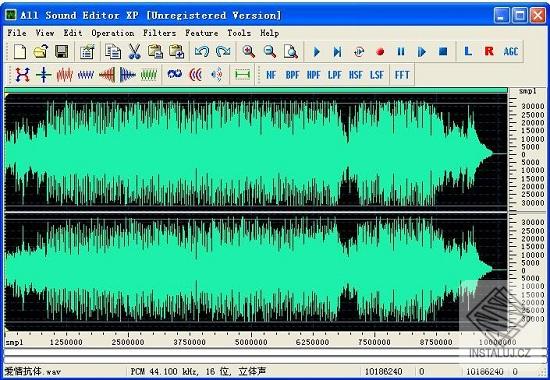Click the blue crosshair marker icon

(x=43, y=74)
